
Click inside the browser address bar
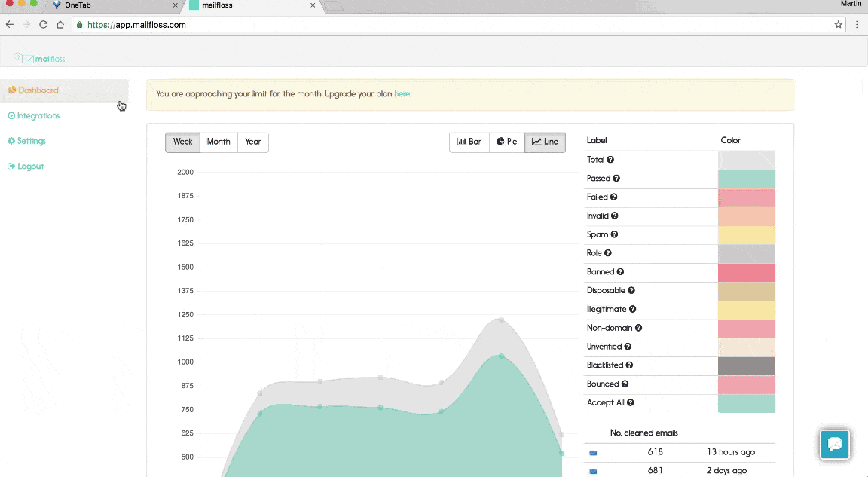click(301, 24)
